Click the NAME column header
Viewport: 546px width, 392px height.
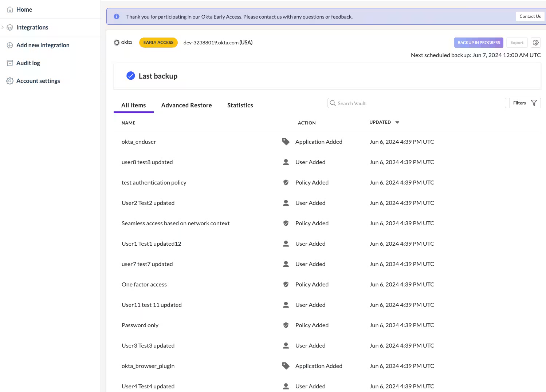(x=129, y=123)
